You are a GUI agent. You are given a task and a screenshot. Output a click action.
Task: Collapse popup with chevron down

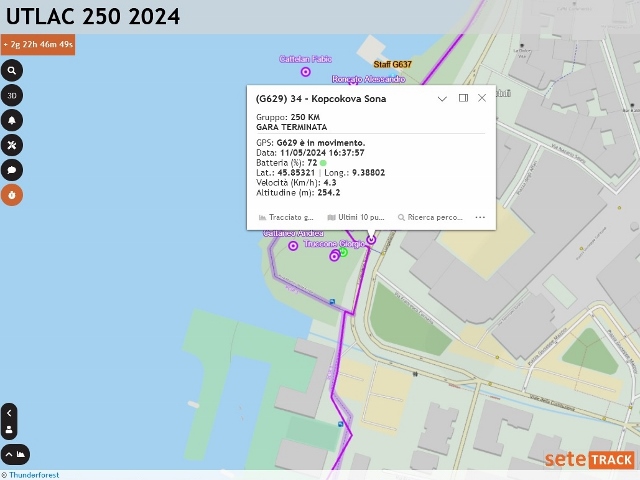click(442, 98)
